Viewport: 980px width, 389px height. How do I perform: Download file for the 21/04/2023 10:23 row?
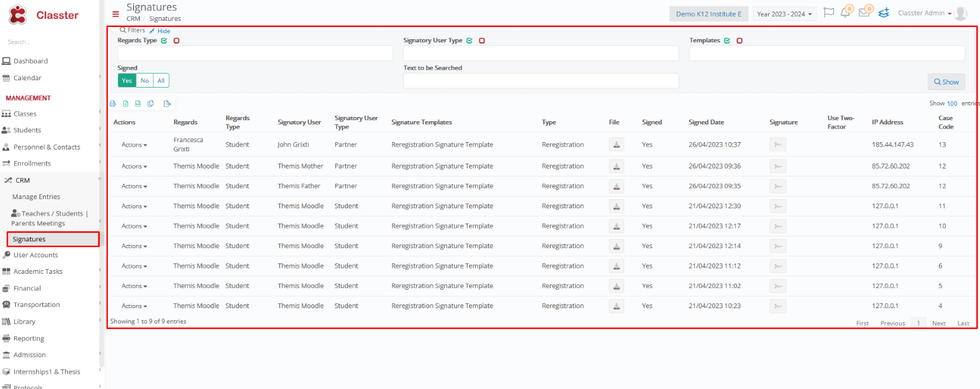point(617,306)
